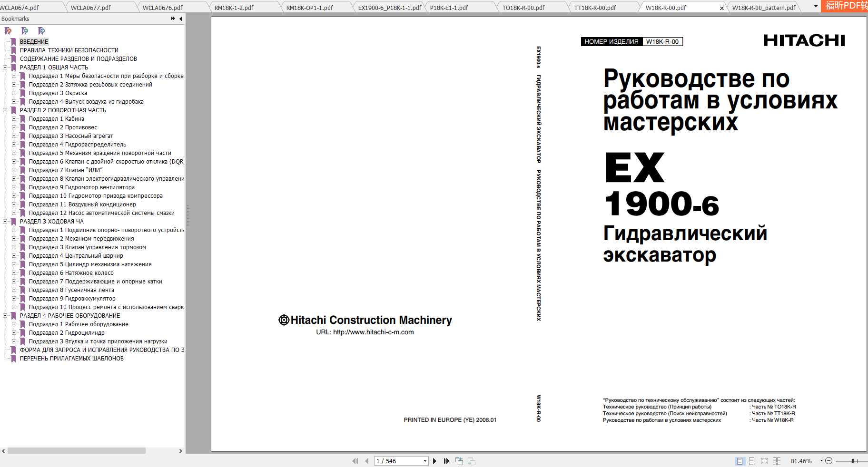Screen dimensions: 868x467
Task: Enable single page view mode
Action: (740, 461)
